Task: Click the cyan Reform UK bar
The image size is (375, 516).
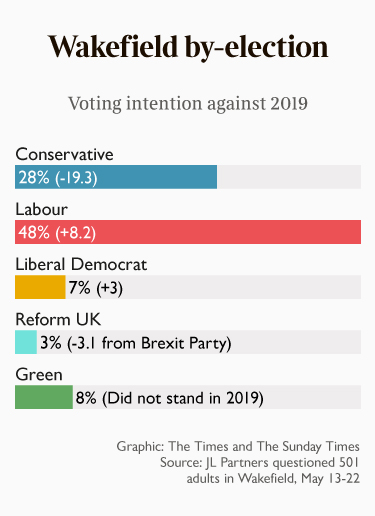Action: tap(26, 342)
